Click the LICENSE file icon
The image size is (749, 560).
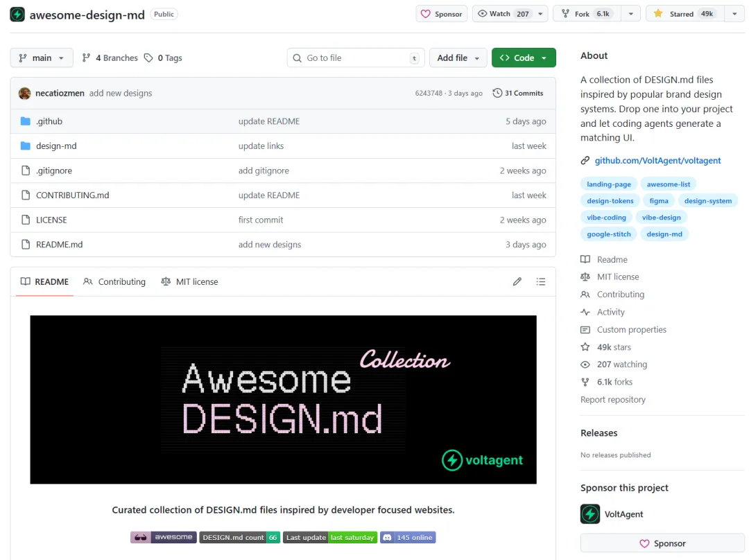coord(26,220)
